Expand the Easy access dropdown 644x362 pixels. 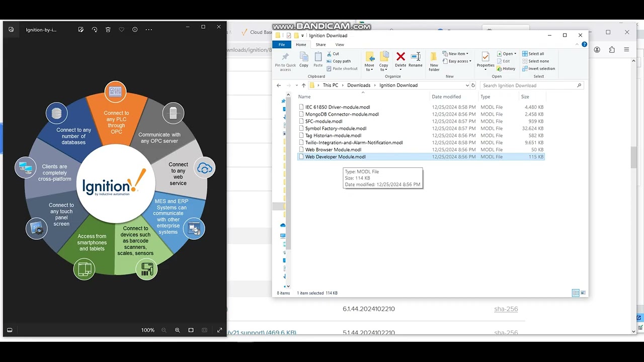pos(457,61)
